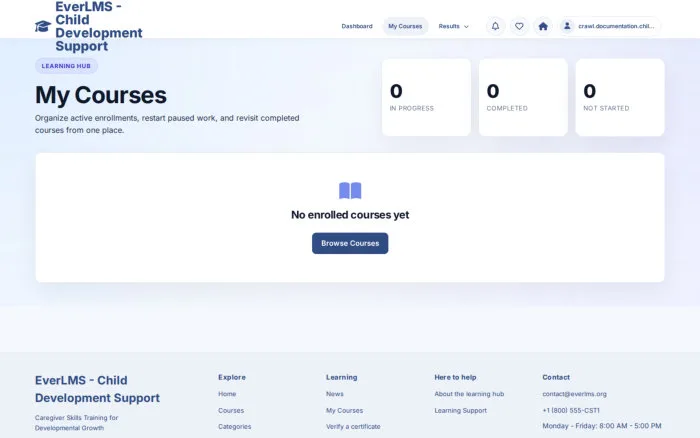Viewport: 700px width, 438px height.
Task: Click the open book icon
Action: pos(350,191)
